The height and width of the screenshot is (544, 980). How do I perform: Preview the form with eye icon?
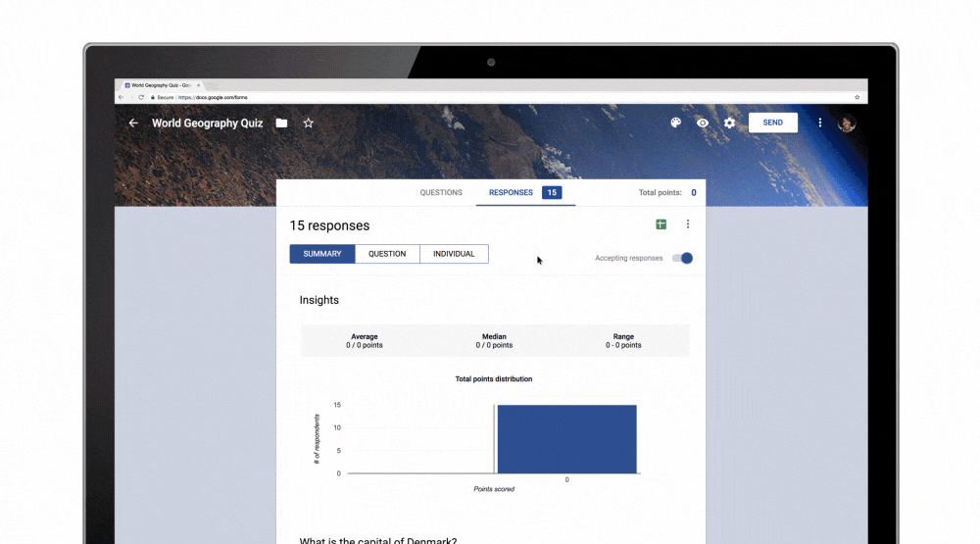click(x=703, y=123)
